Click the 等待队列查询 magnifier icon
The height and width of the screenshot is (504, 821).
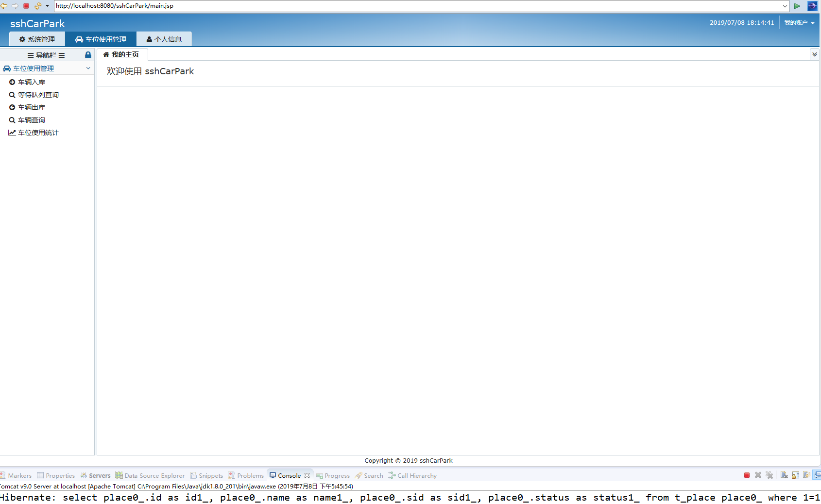point(12,95)
